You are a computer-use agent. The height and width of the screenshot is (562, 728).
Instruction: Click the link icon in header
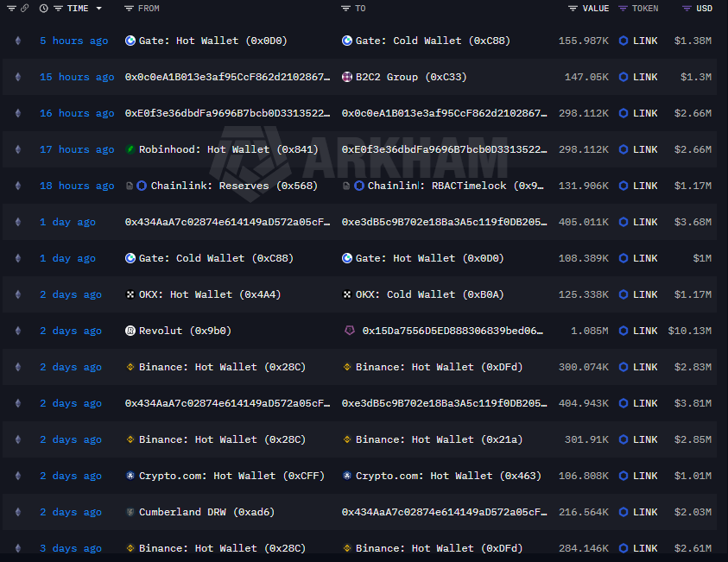(x=24, y=8)
